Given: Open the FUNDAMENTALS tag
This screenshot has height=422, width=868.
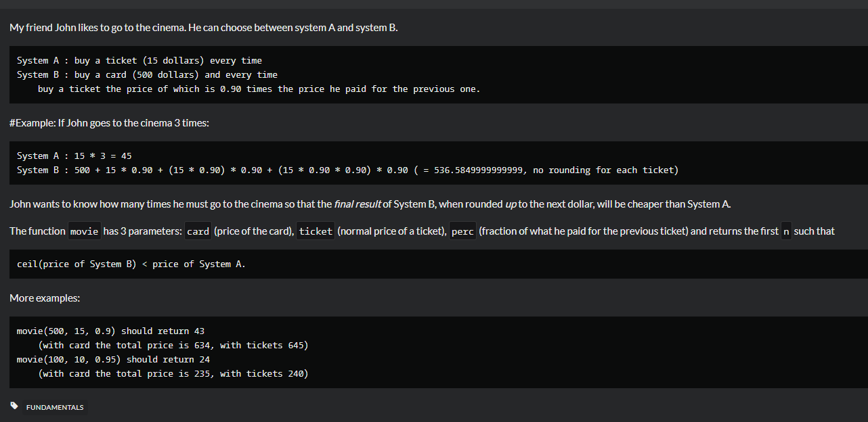Looking at the screenshot, I should pyautogui.click(x=55, y=407).
